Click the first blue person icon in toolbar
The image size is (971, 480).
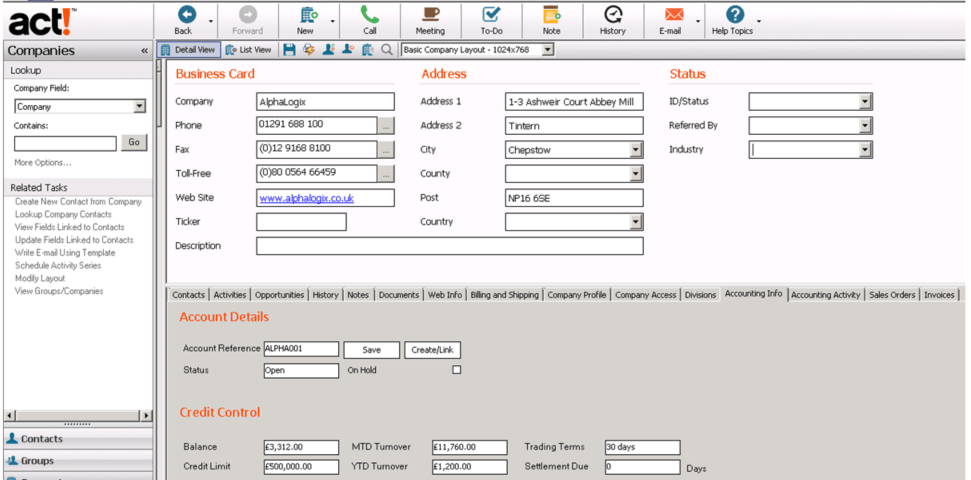(328, 50)
